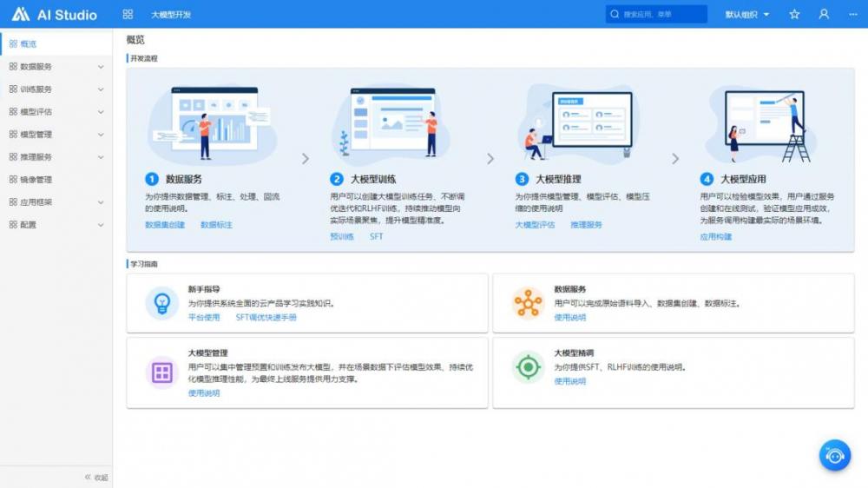Viewport: 868px width, 488px height.
Task: Open the user profile icon
Action: coord(824,15)
